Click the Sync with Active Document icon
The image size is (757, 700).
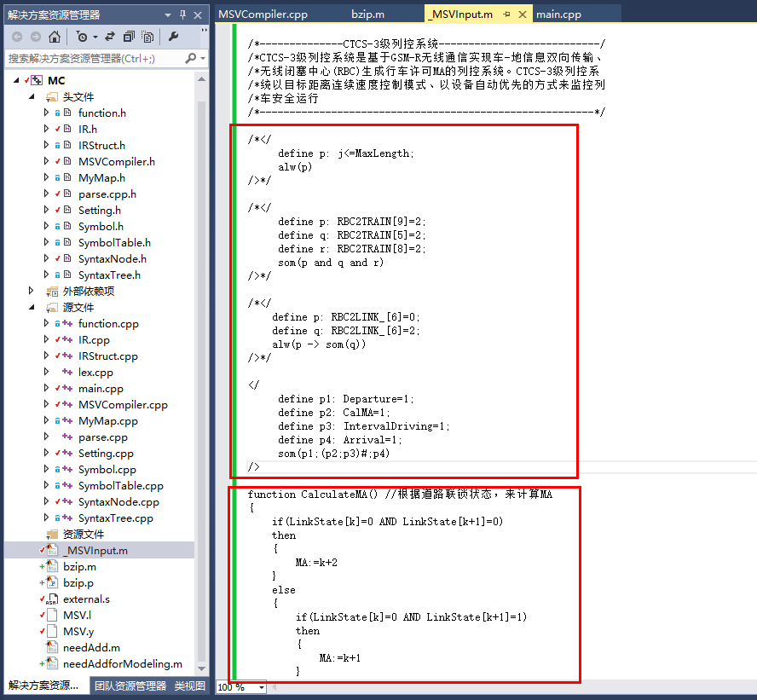coord(110,37)
